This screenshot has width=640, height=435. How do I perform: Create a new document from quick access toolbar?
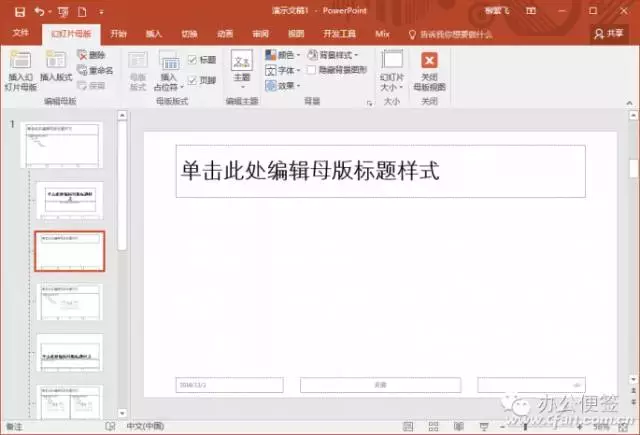pyautogui.click(x=82, y=12)
